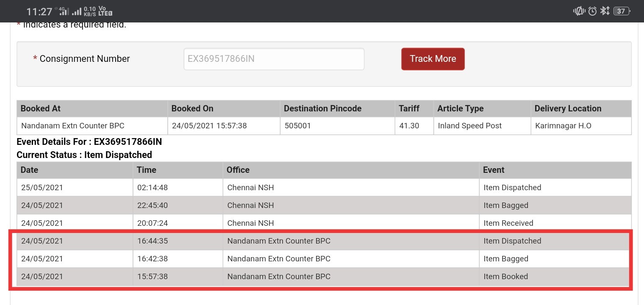
Task: Click the time 20:07:24
Action: click(153, 223)
